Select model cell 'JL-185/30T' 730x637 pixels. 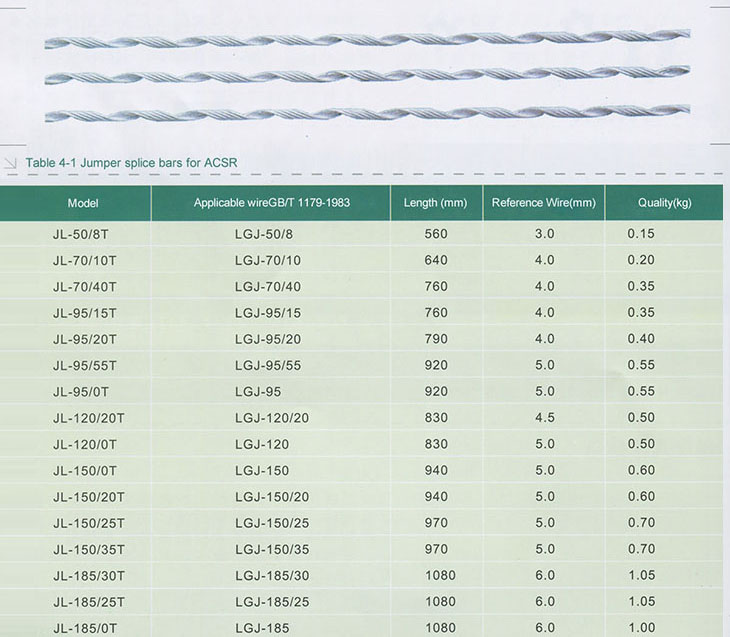pyautogui.click(x=88, y=576)
